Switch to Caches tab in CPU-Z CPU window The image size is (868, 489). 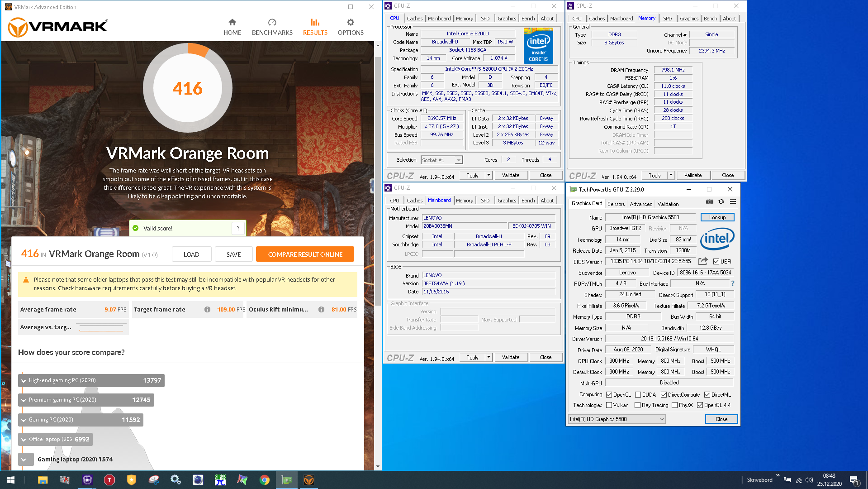[414, 19]
